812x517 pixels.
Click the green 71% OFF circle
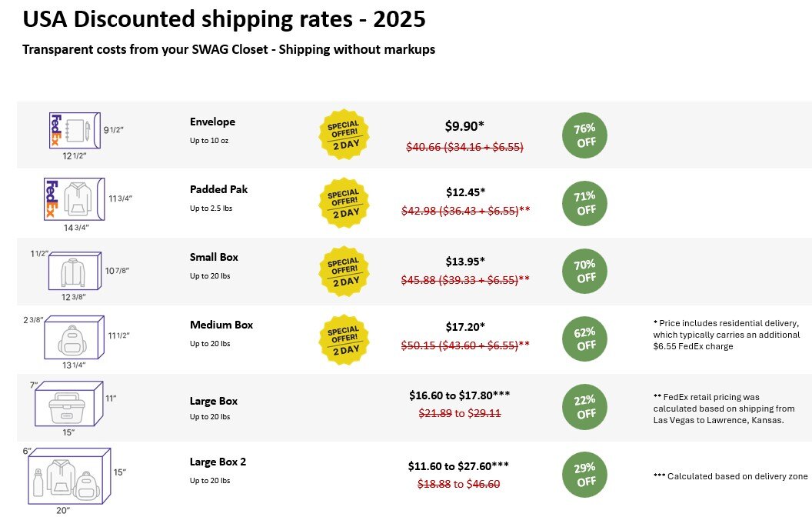586,202
